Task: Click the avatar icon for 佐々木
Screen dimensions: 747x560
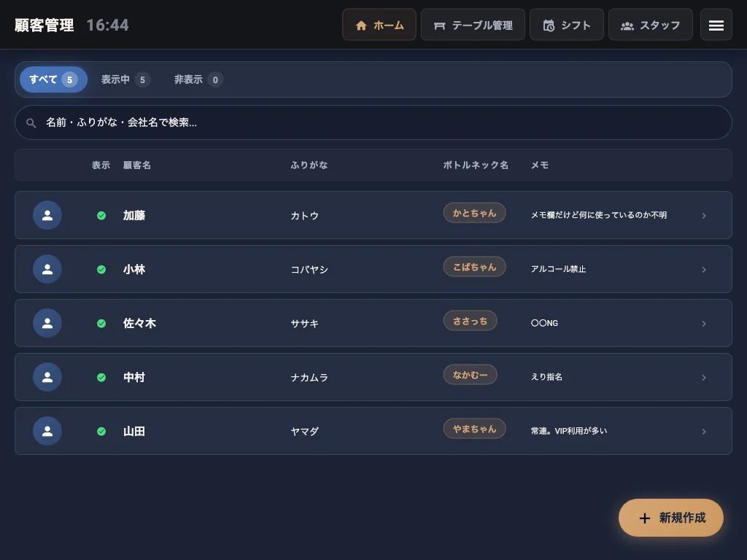Action: click(47, 323)
